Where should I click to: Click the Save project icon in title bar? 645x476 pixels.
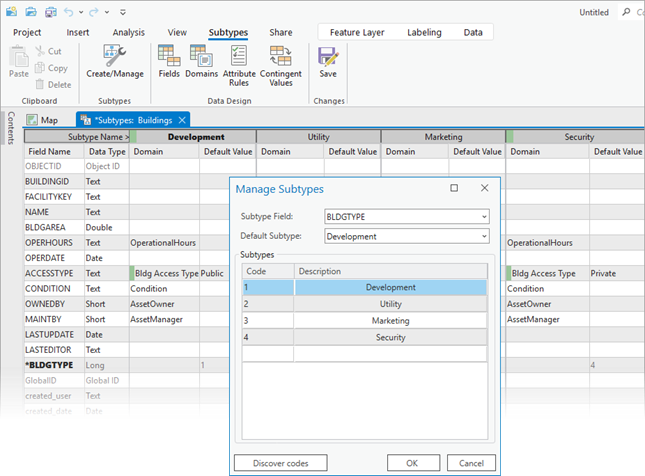pos(50,11)
